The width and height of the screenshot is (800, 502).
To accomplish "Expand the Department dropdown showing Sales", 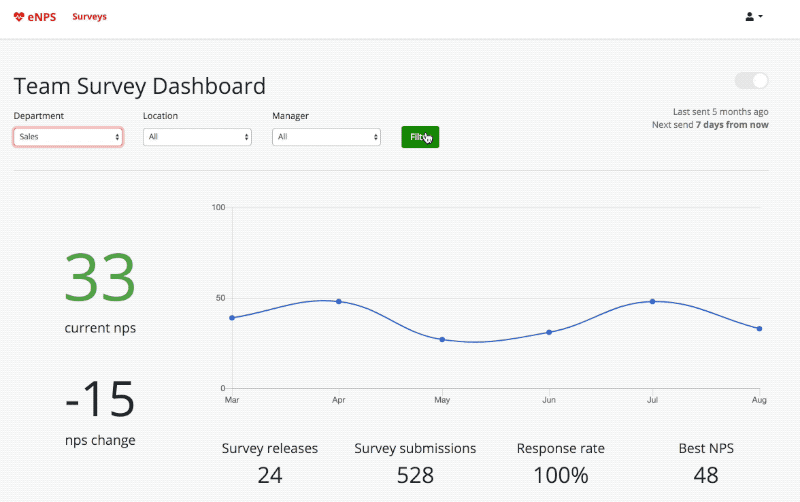I will pos(68,136).
